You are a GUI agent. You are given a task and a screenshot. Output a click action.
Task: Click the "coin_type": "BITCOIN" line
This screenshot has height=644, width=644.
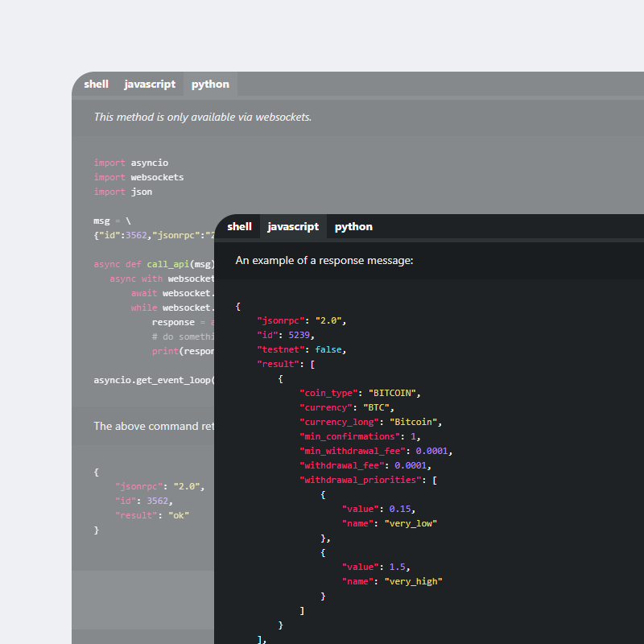(x=360, y=393)
